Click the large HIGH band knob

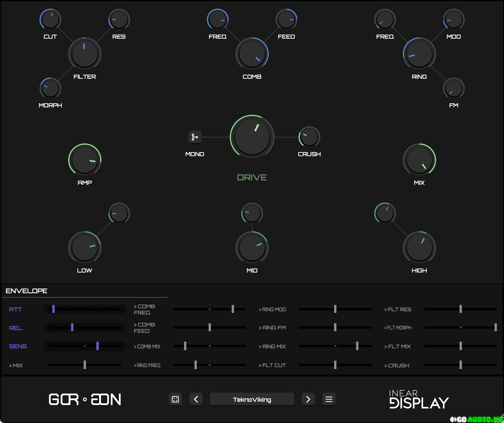(x=419, y=248)
